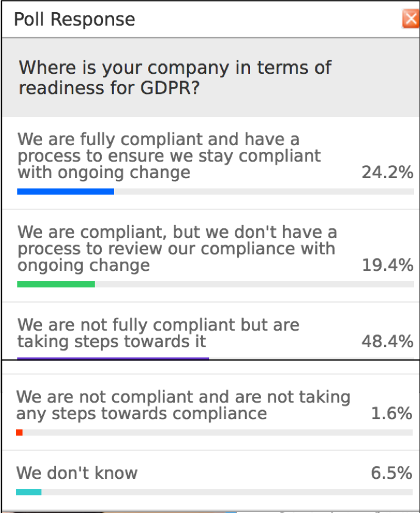Viewport: 420px width, 513px height.
Task: Click the empty gray track of fully compliant bar
Action: tap(264, 192)
